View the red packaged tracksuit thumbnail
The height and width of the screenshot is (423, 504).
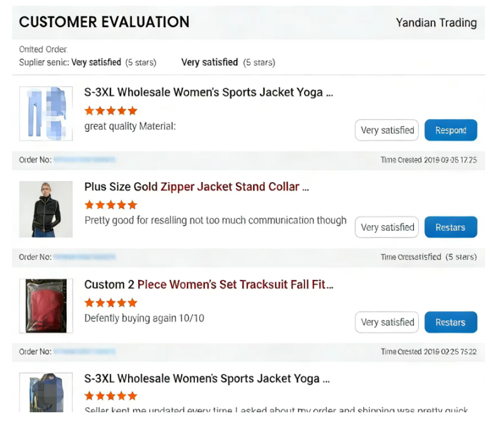pyautogui.click(x=46, y=306)
